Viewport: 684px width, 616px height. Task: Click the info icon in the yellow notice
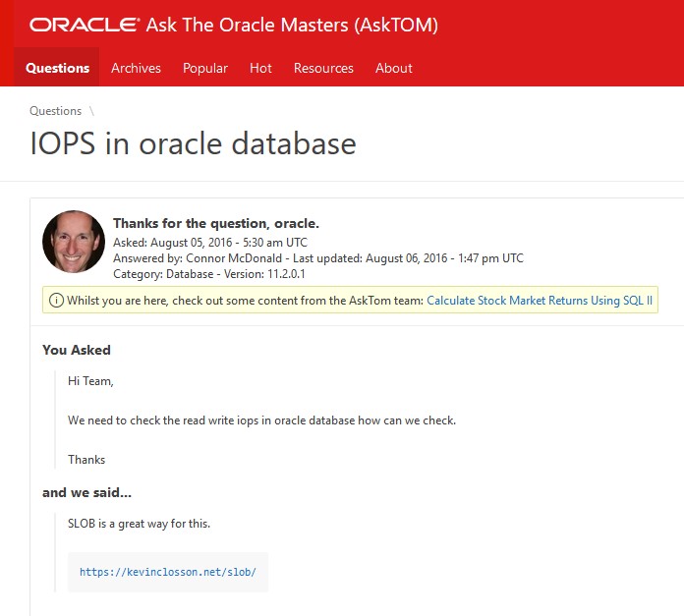pos(56,301)
